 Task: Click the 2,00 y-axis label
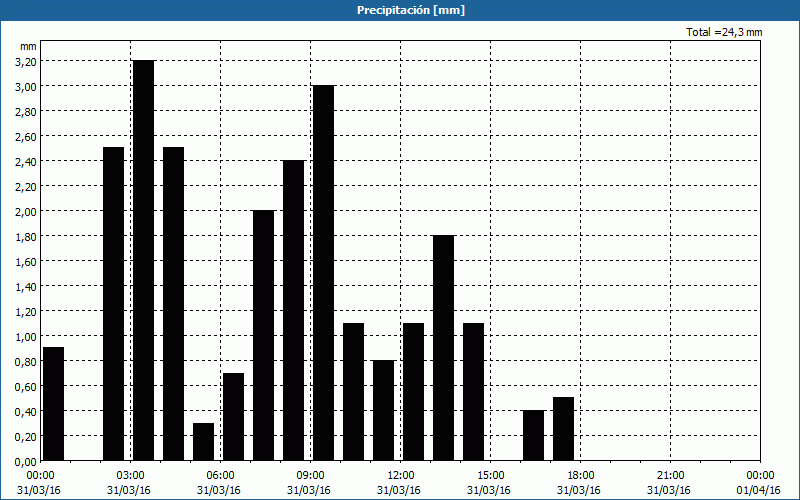pos(26,211)
